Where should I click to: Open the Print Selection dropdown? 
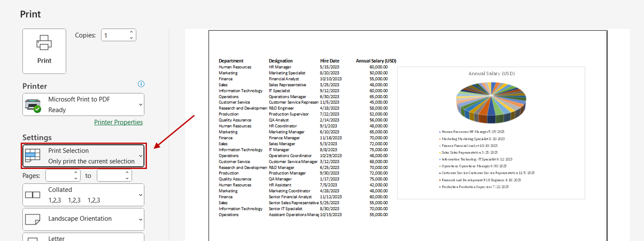click(x=83, y=156)
